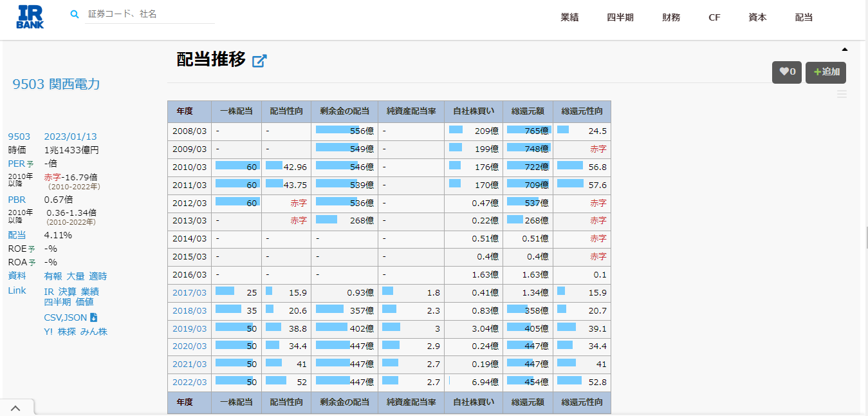Click the 配当 link in sidebar
This screenshot has height=416, width=868.
click(17, 235)
